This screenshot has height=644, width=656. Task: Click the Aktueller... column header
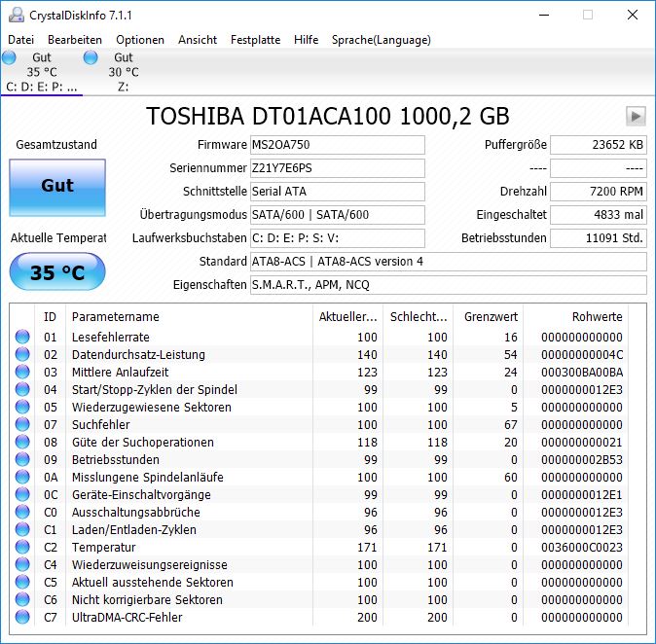tap(347, 316)
